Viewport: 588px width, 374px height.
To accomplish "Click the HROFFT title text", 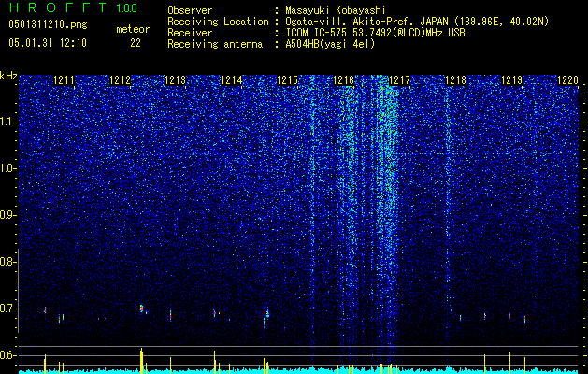I will tap(58, 7).
